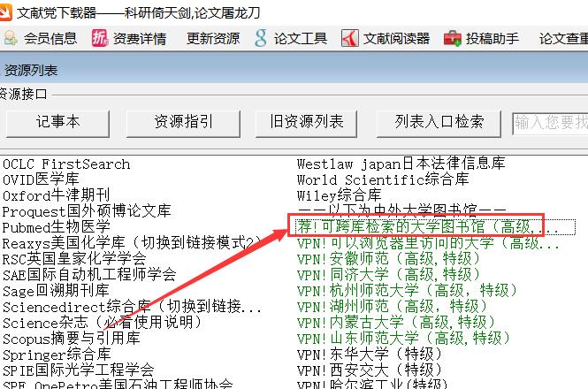The width and height of the screenshot is (588, 389).
Task: Select VPN!杭州师范大学 entry
Action: coord(407,291)
